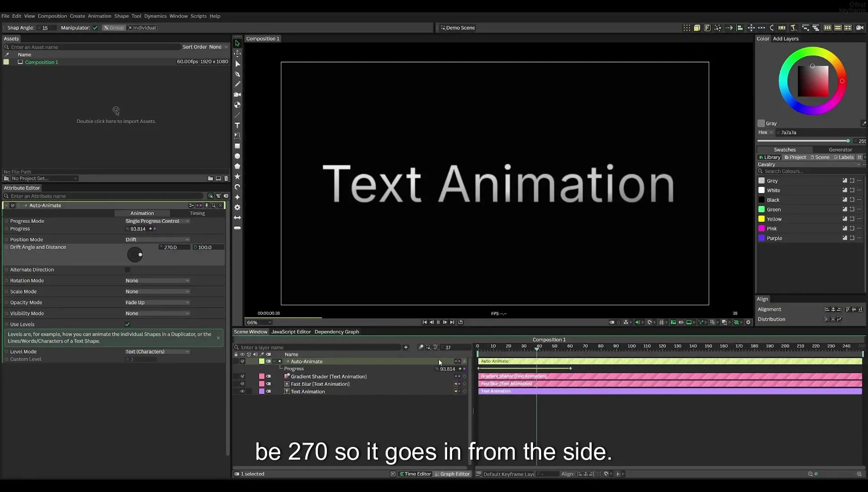Jump to the last frame
Image resolution: width=868 pixels, height=492 pixels.
452,322
